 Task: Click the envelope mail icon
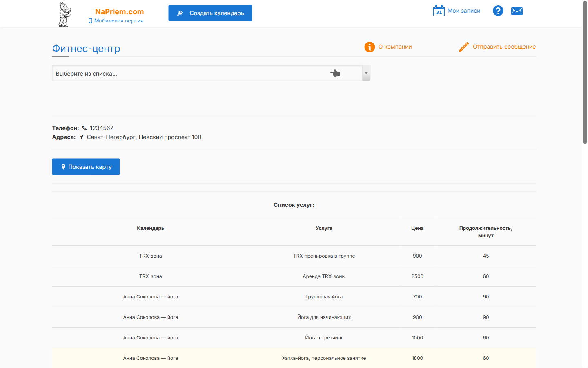click(x=517, y=11)
